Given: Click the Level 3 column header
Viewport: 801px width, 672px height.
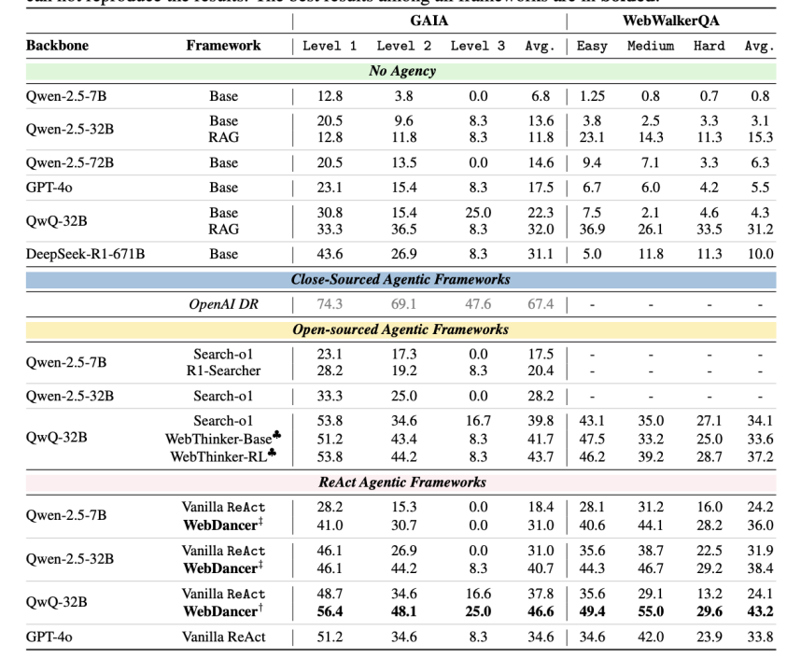Looking at the screenshot, I should pyautogui.click(x=478, y=46).
